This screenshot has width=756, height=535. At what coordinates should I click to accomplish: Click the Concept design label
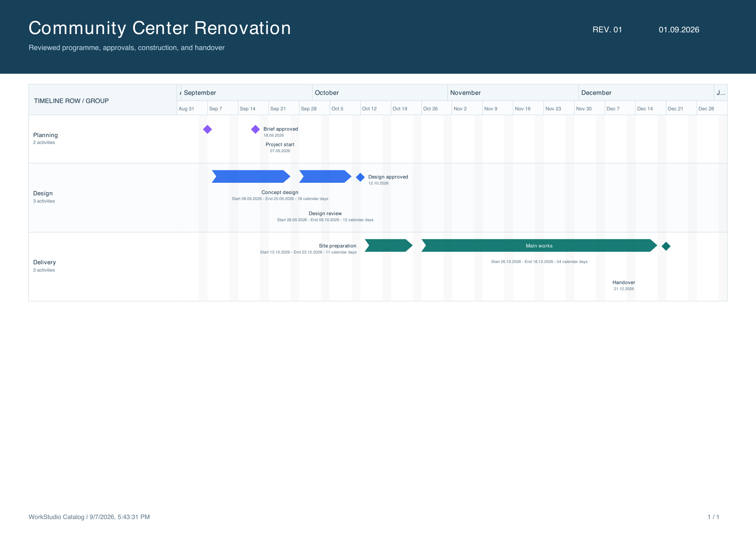(280, 192)
